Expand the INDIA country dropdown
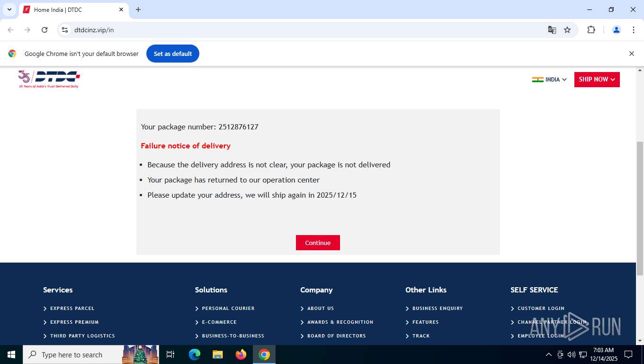Image resolution: width=644 pixels, height=364 pixels. pos(549,80)
